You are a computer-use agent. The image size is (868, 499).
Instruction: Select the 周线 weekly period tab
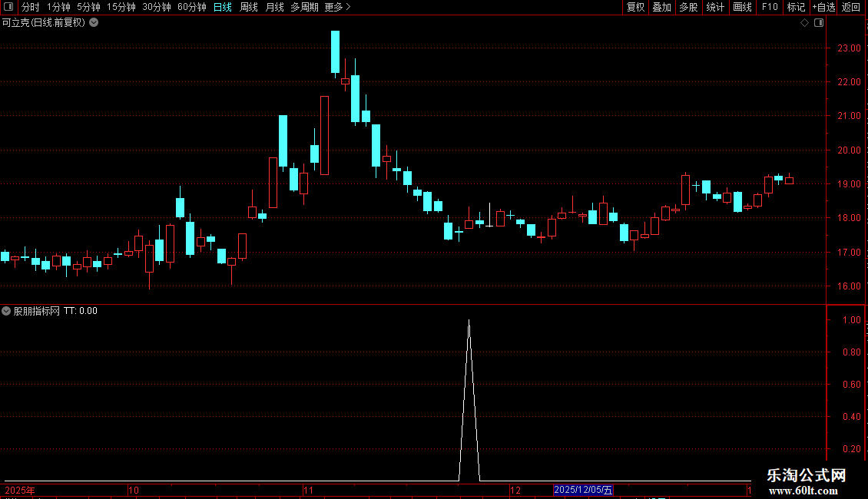point(249,7)
